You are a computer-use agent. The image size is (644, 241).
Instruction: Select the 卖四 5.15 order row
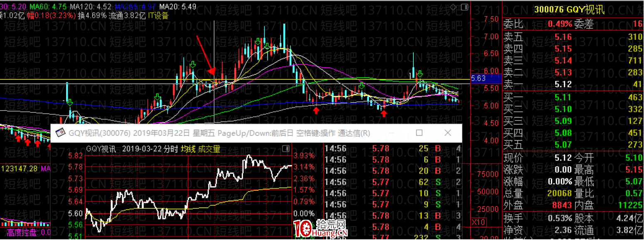(x=573, y=49)
